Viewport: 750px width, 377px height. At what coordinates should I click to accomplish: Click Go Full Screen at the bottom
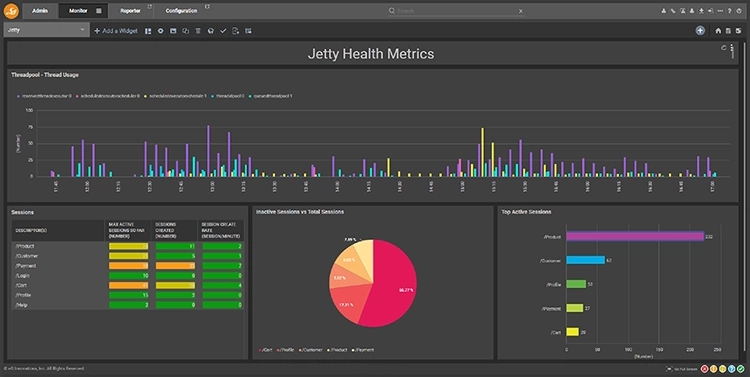click(682, 369)
